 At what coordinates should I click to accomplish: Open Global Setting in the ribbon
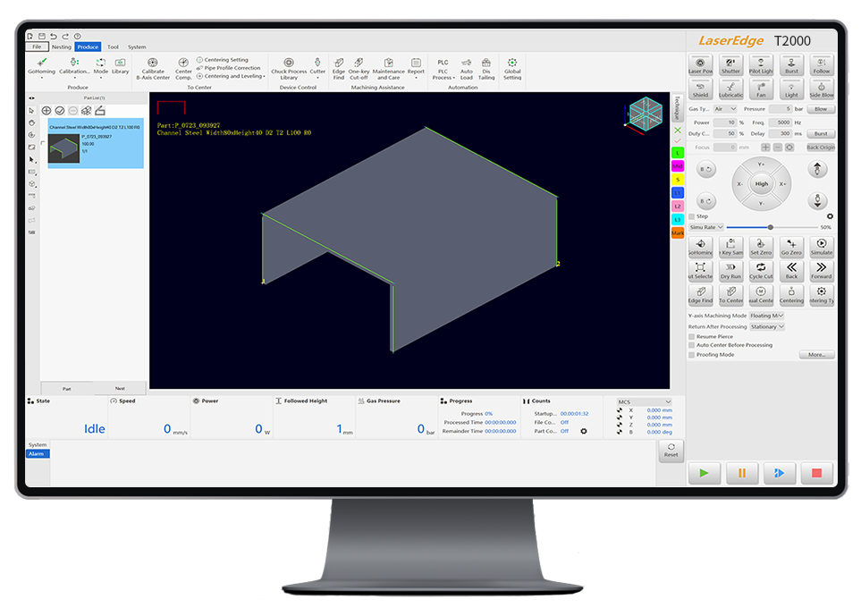512,63
